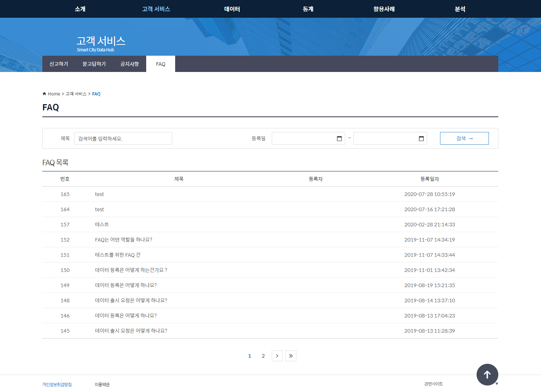Open FAQ titled 'FAQ는 어떤 역할을 하나요?'
This screenshot has width=541, height=392.
(123, 240)
